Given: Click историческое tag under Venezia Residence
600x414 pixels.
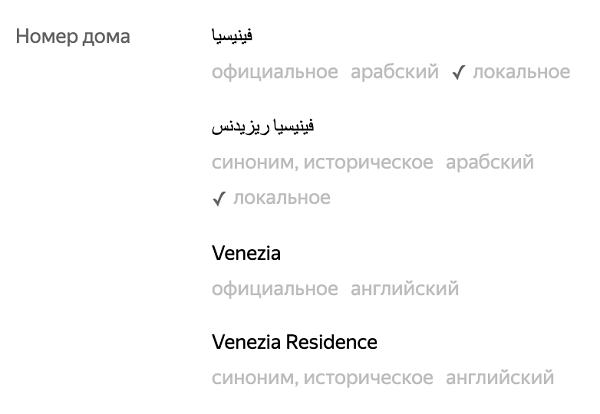Looking at the screenshot, I should pos(368,378).
